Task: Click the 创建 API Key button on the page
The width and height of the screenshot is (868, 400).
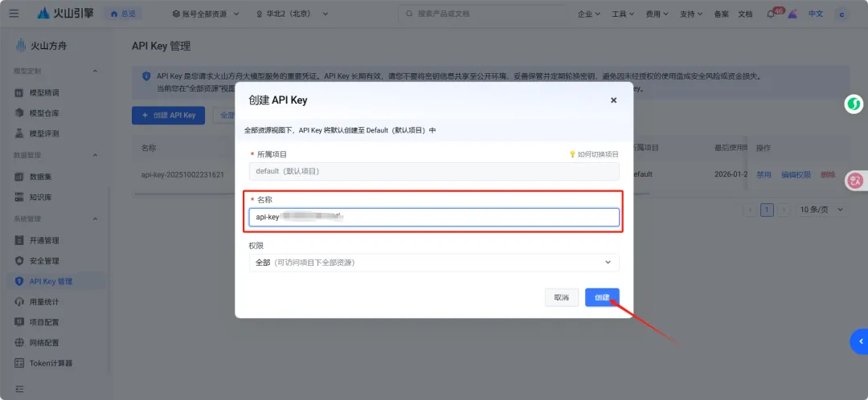Action: coord(168,116)
